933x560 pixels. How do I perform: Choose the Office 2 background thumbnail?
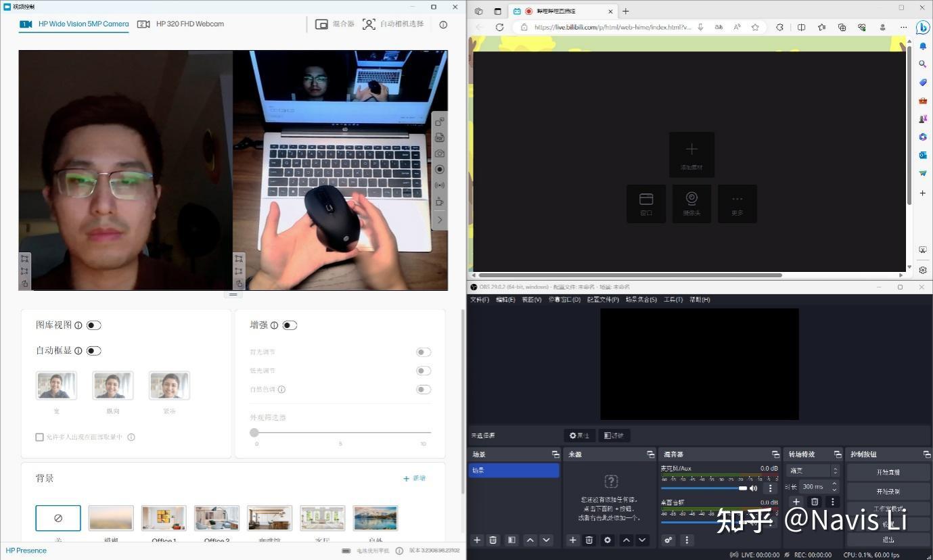[x=217, y=518]
